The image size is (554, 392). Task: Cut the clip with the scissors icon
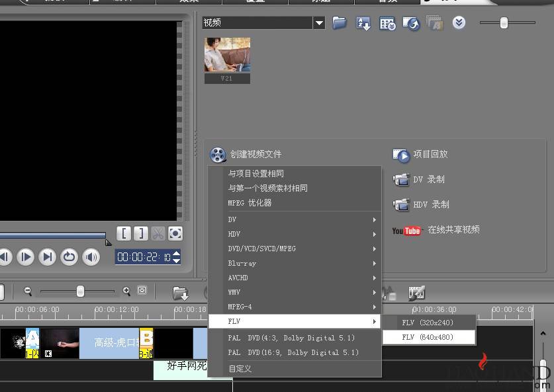(x=158, y=233)
